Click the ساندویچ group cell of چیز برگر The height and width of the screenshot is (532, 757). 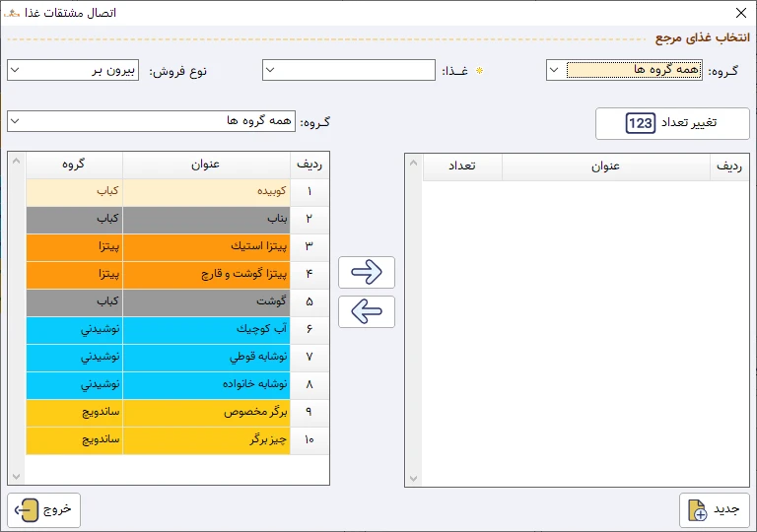[74, 439]
